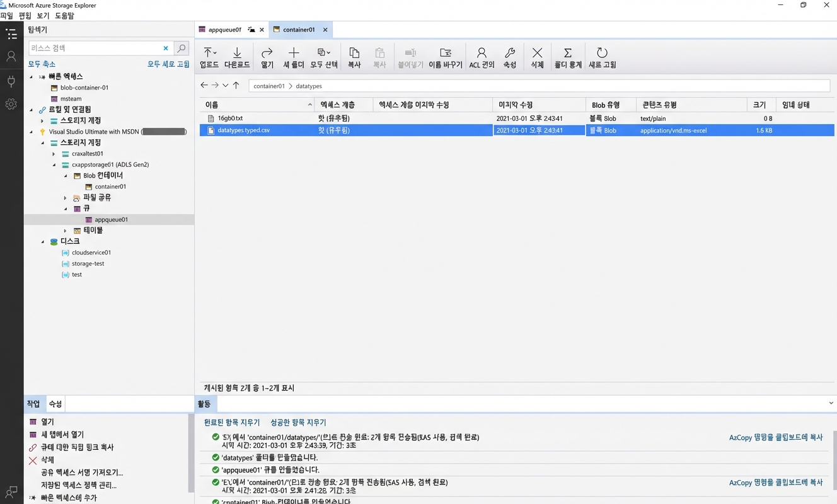
Task: Click the 복사 copy toolbar button
Action: coord(354,57)
